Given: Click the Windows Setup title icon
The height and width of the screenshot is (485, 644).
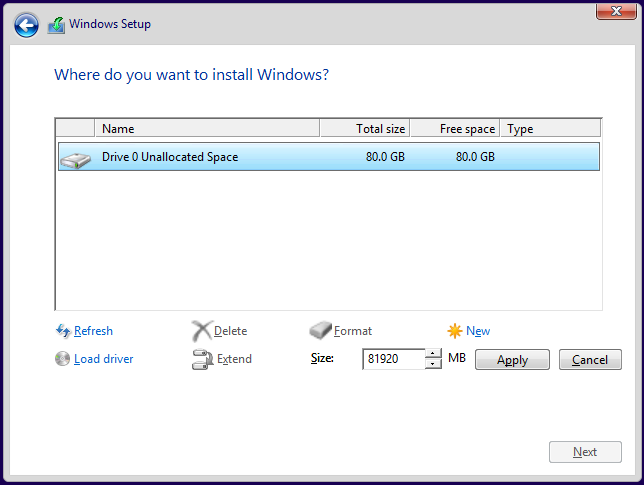Looking at the screenshot, I should (57, 25).
